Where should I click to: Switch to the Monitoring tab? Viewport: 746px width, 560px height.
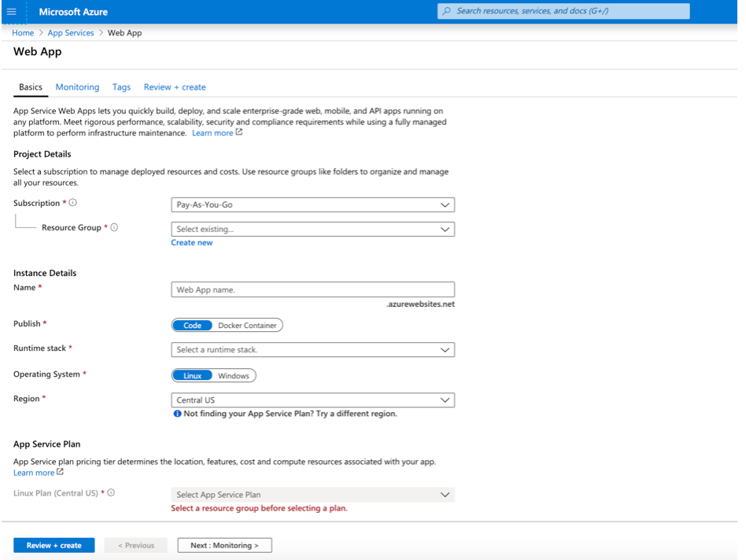coord(77,87)
